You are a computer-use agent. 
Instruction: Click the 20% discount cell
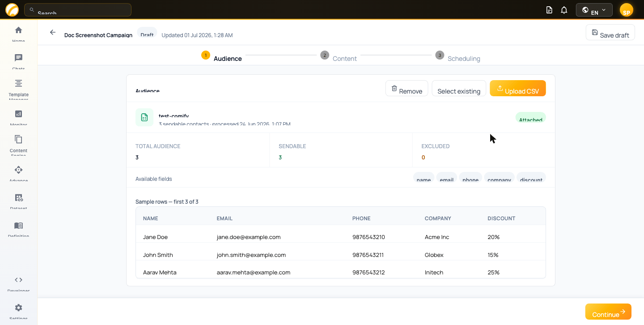pos(494,237)
